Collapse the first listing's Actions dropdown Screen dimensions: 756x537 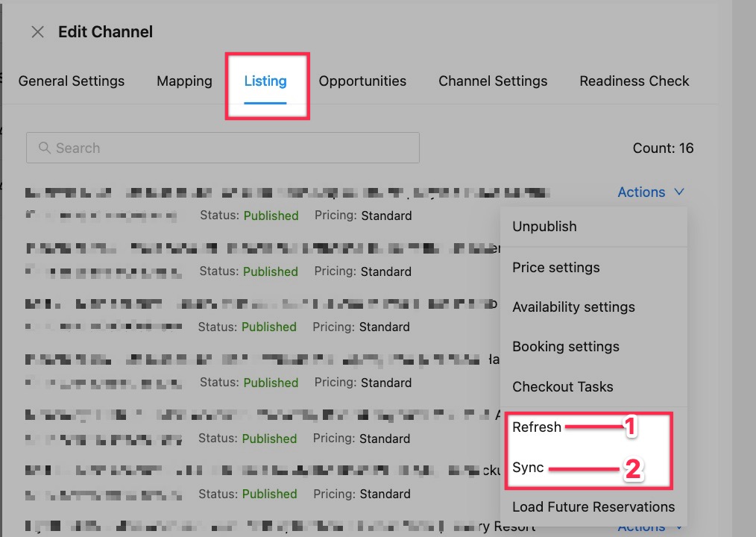(641, 192)
